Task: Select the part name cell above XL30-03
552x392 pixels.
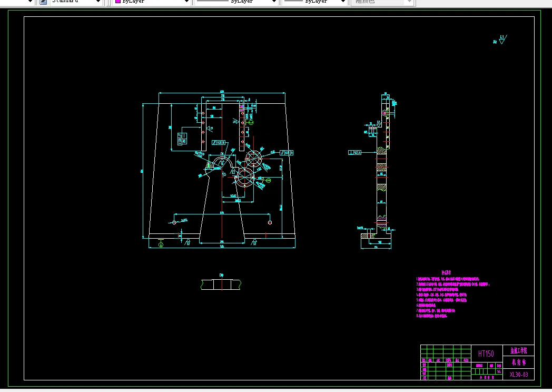Action: pos(519,362)
